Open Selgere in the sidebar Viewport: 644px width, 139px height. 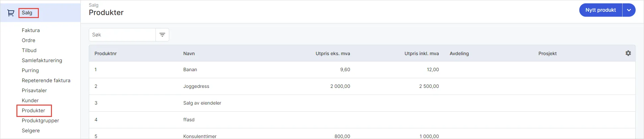(31, 131)
